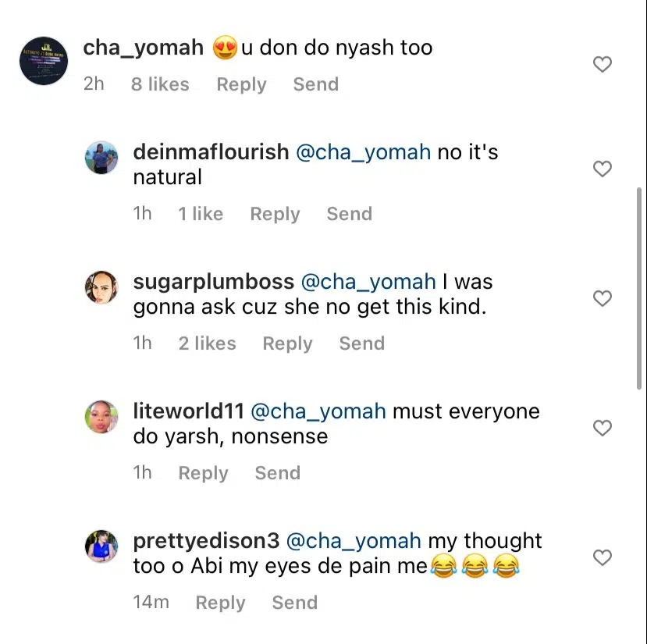The height and width of the screenshot is (644, 647).
Task: Open prettyedison3's profile avatar
Action: tap(101, 546)
